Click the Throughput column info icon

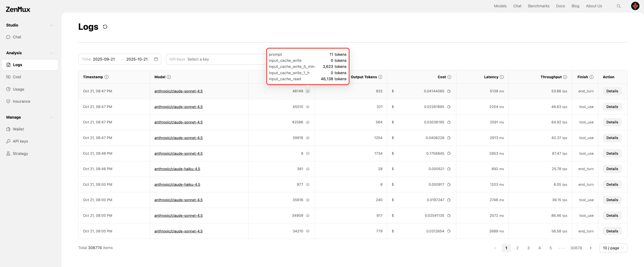(x=565, y=77)
